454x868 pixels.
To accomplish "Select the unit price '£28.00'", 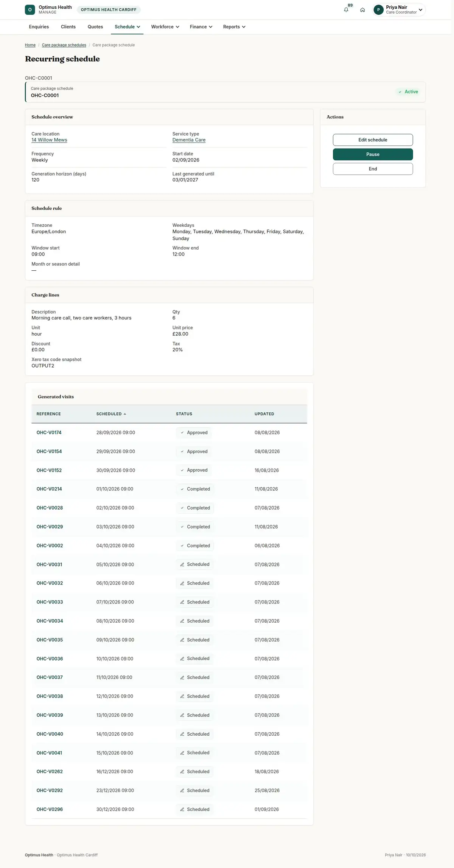I will point(180,334).
